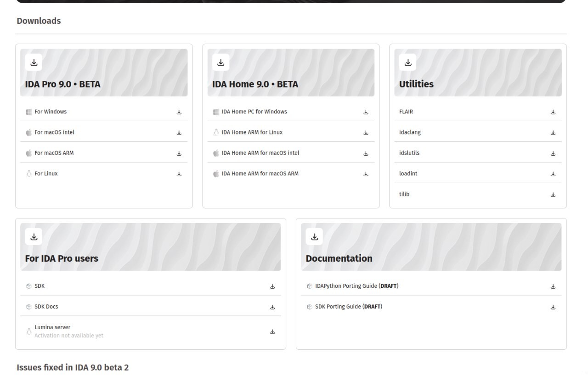Click the idslutils utility link

(x=409, y=153)
